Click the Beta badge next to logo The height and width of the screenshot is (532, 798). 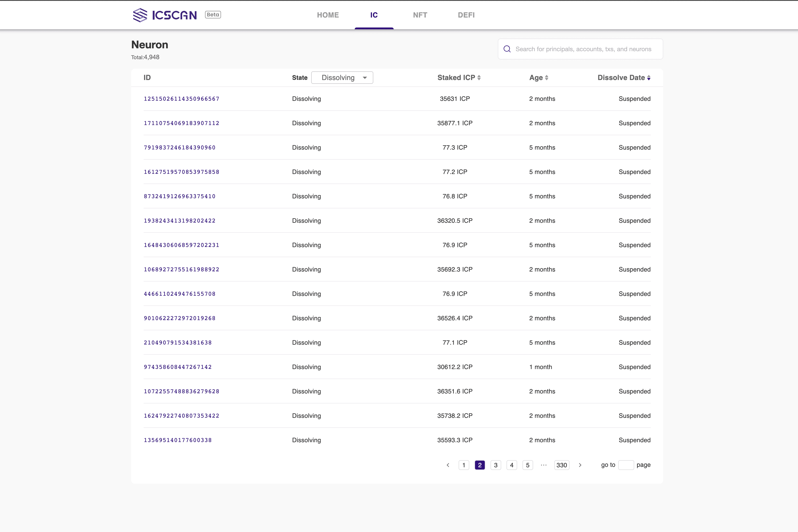(213, 15)
